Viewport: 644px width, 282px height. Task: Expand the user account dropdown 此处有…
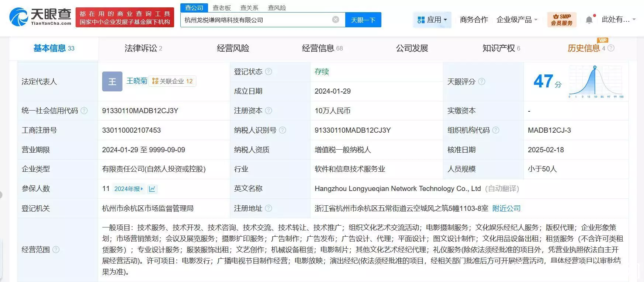[619, 20]
